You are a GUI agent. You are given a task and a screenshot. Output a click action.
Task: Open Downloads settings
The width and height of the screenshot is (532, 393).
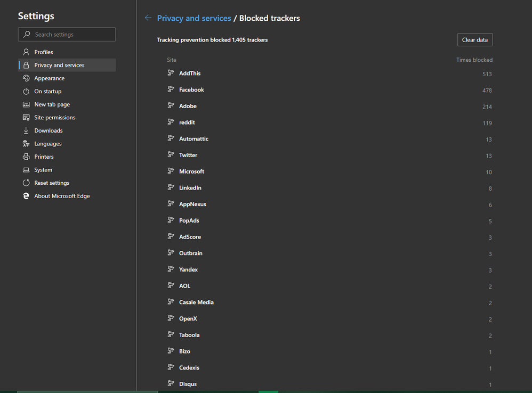point(67,130)
